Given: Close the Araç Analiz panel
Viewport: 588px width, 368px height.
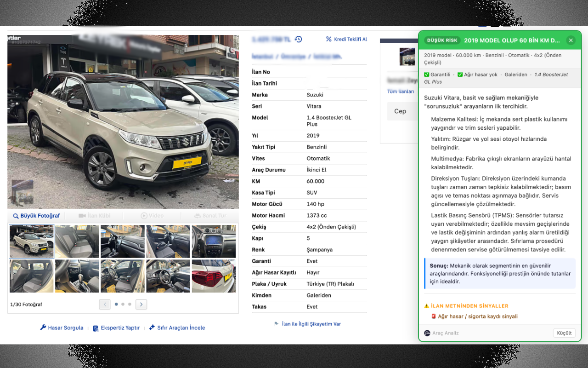Looking at the screenshot, I should pyautogui.click(x=571, y=40).
